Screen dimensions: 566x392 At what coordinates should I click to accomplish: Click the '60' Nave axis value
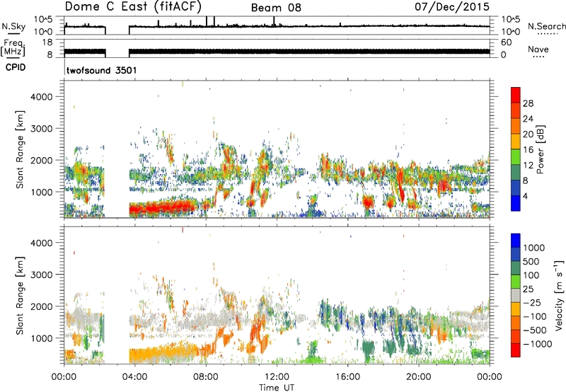click(506, 42)
